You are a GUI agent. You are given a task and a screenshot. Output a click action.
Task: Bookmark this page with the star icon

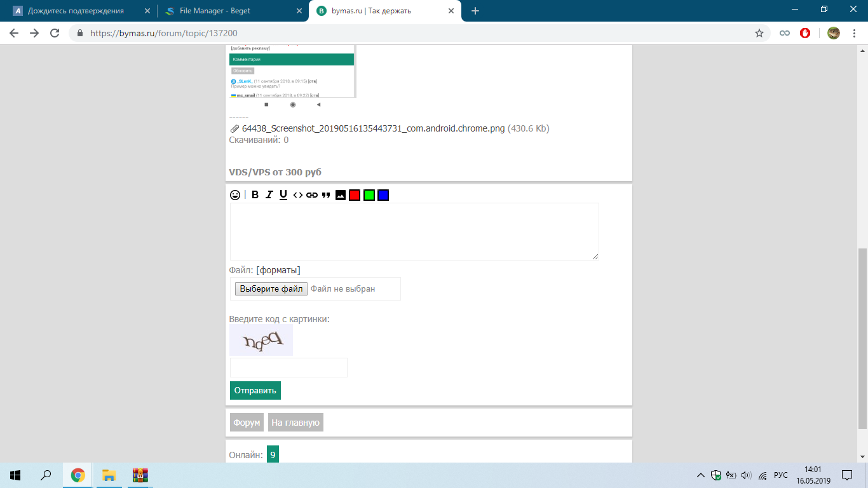point(759,33)
